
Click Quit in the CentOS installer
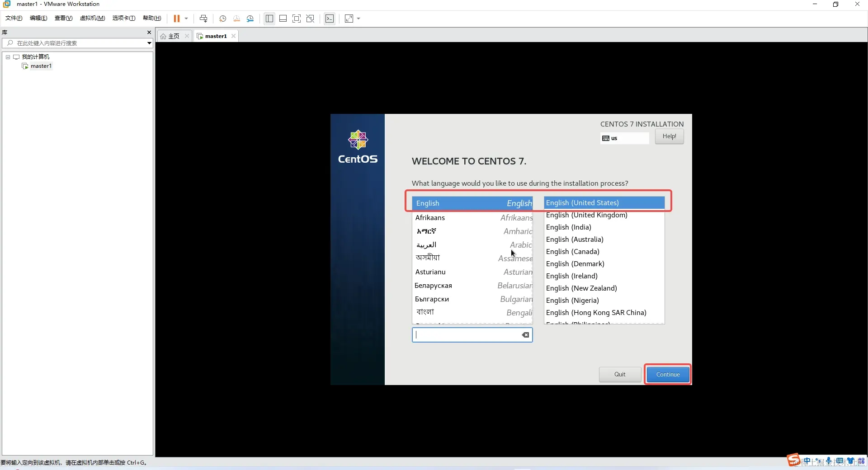pyautogui.click(x=620, y=375)
